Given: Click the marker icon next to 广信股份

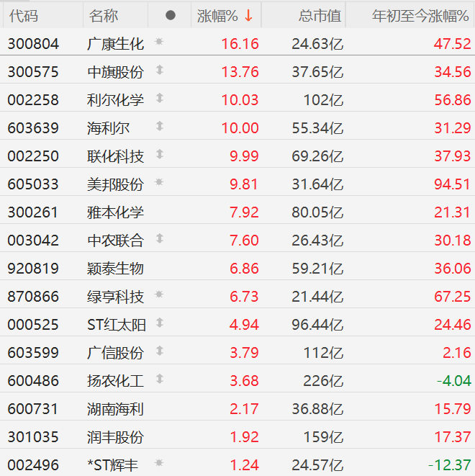Looking at the screenshot, I should pos(160,351).
